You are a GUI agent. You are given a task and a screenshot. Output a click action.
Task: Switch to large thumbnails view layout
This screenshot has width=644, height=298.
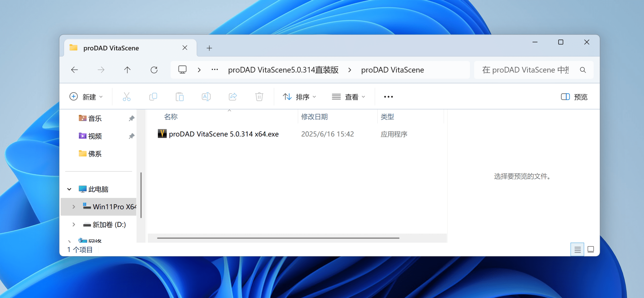pyautogui.click(x=591, y=249)
